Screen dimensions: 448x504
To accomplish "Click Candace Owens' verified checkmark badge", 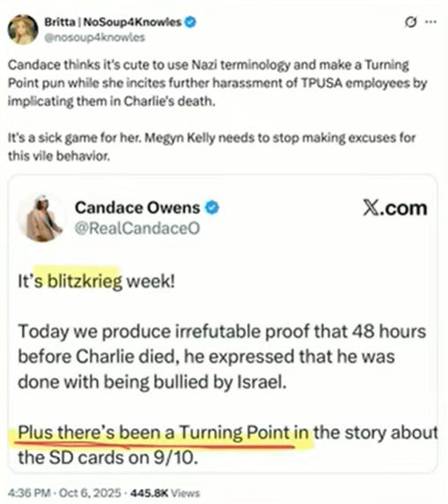I will pyautogui.click(x=213, y=207).
